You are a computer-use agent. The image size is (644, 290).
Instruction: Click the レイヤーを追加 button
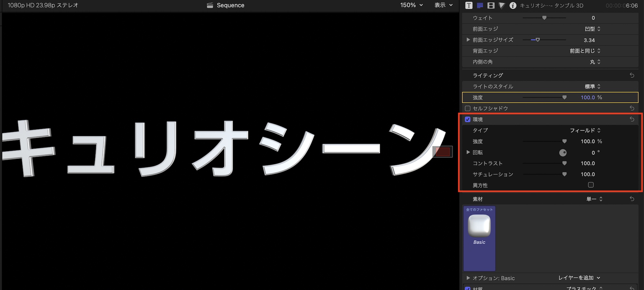point(579,278)
